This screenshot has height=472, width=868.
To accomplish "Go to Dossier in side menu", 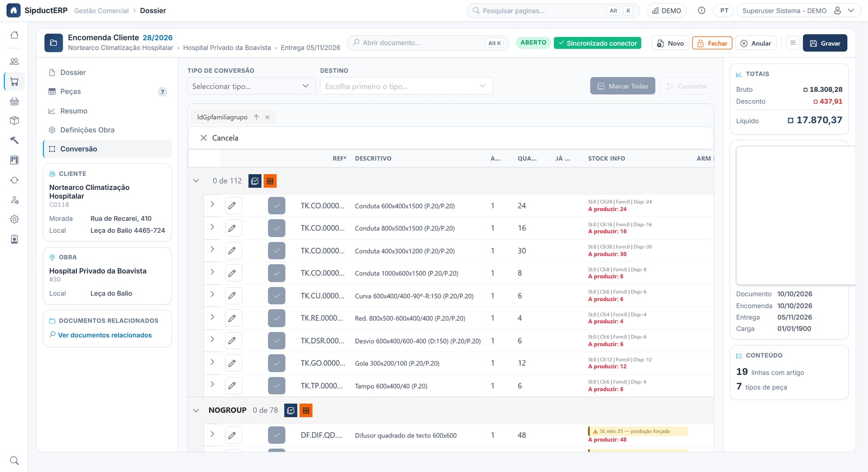I will click(107, 72).
